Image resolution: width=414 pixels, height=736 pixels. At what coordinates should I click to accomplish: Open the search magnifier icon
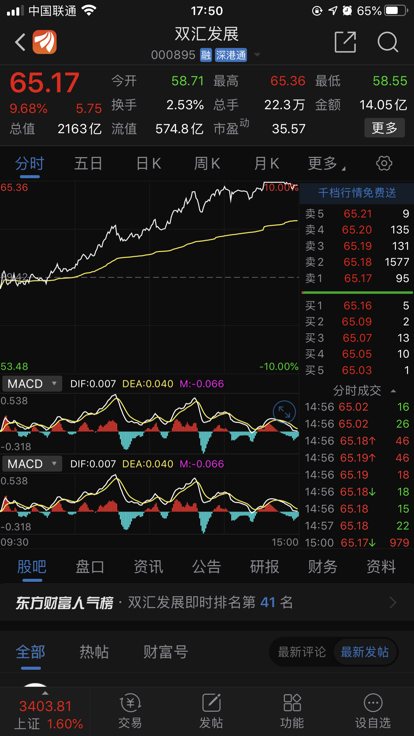tap(388, 42)
